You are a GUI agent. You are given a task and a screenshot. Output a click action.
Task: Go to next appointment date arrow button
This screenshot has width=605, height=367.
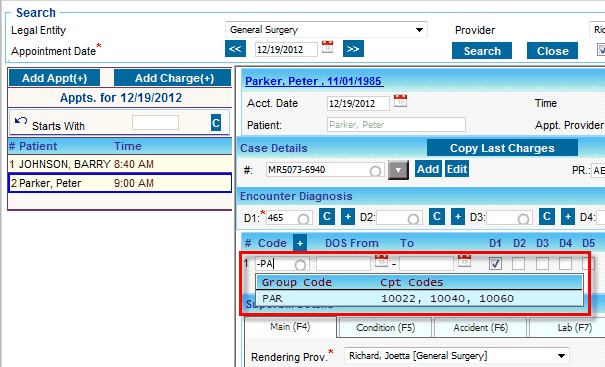(x=353, y=49)
